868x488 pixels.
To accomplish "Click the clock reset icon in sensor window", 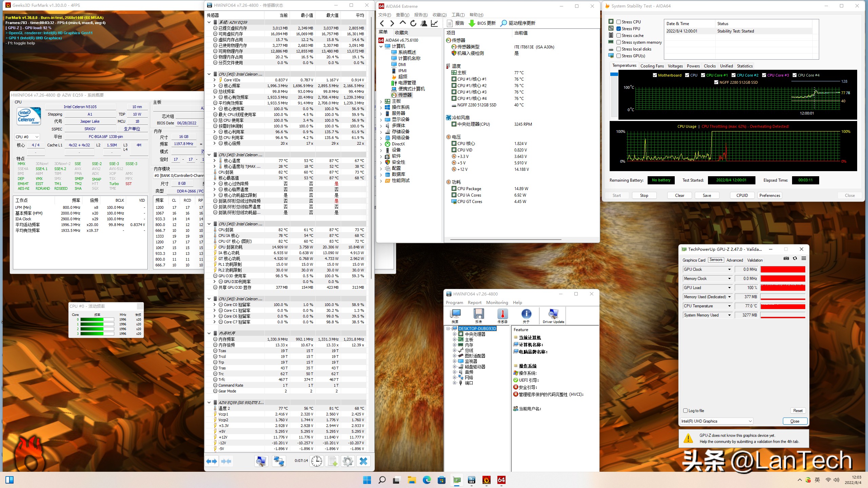I will click(x=316, y=461).
